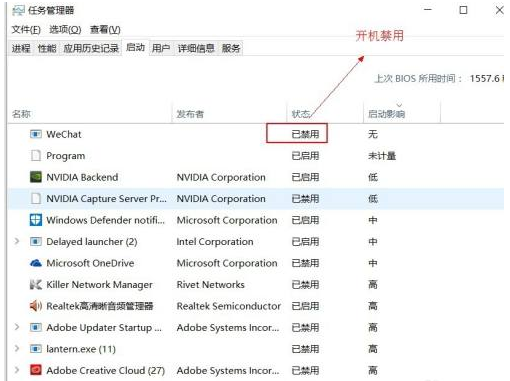Click WeChat's 已禁用 status cell
The width and height of the screenshot is (510, 381).
[x=305, y=134]
